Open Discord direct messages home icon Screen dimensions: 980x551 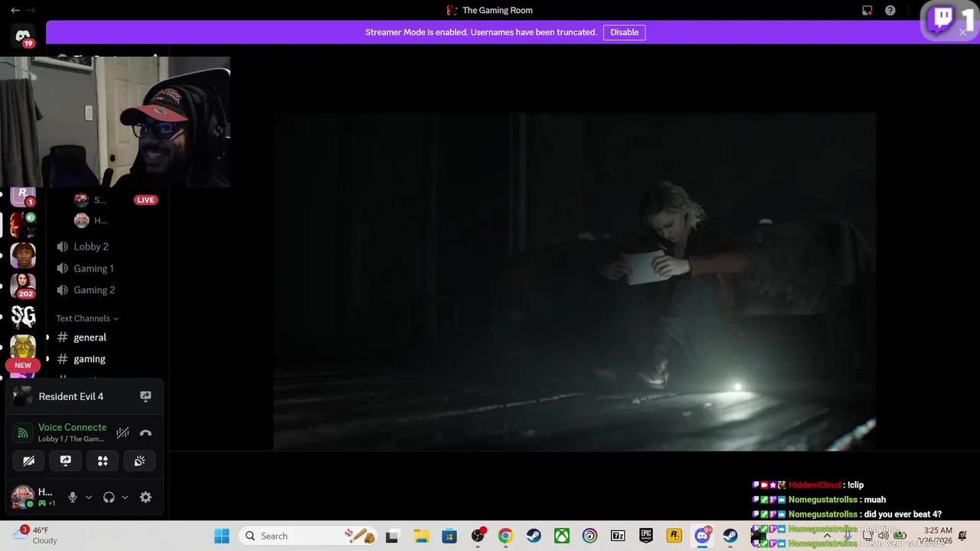23,35
